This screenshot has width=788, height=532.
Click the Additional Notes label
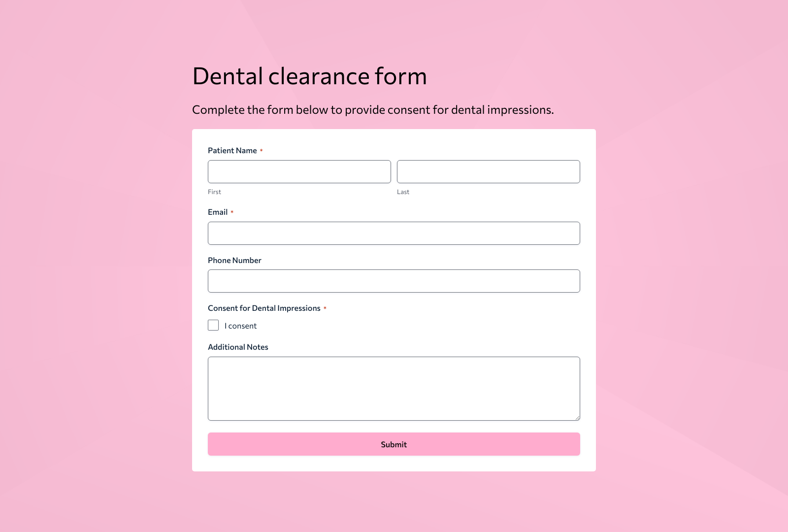tap(238, 347)
